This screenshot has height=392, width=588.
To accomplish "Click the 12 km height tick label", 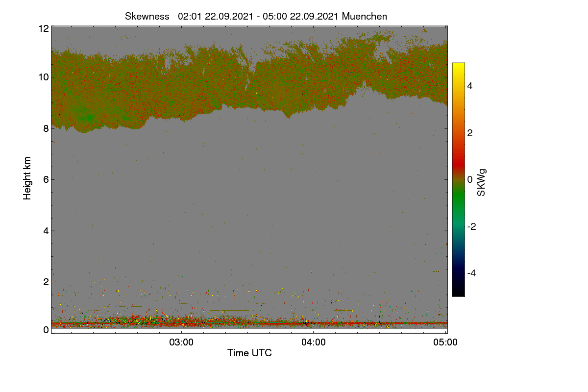I will [43, 28].
